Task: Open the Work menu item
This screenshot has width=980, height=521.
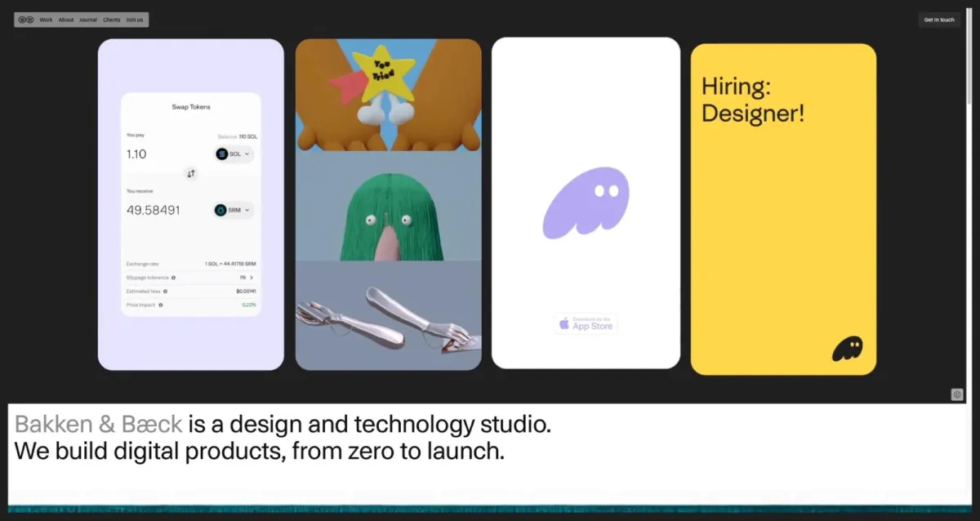Action: tap(46, 20)
